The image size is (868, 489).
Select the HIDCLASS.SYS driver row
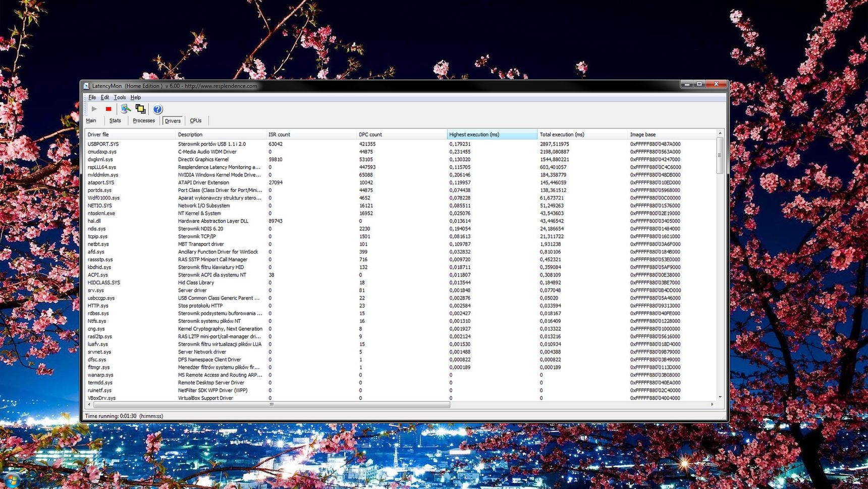click(401, 283)
